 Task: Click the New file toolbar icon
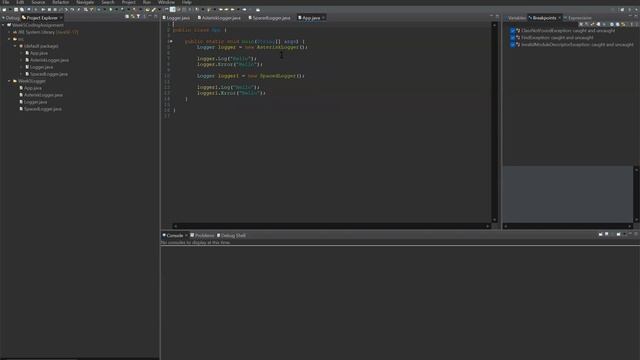tap(4, 9)
